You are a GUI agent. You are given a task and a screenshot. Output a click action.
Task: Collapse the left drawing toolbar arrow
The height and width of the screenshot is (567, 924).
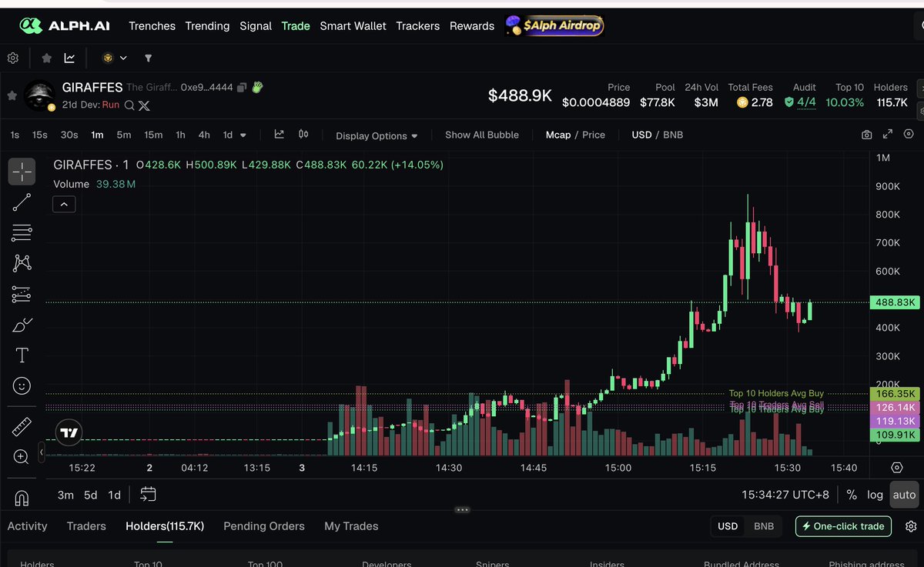(42, 454)
